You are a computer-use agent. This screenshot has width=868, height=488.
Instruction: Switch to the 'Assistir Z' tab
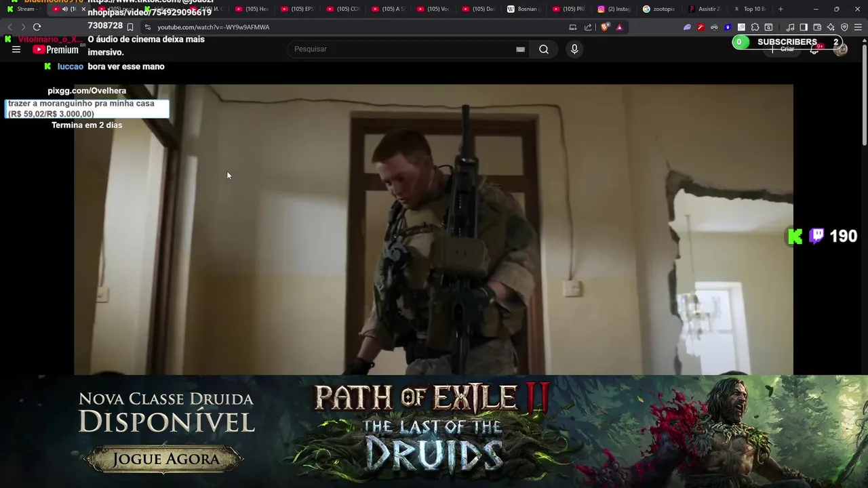[706, 9]
